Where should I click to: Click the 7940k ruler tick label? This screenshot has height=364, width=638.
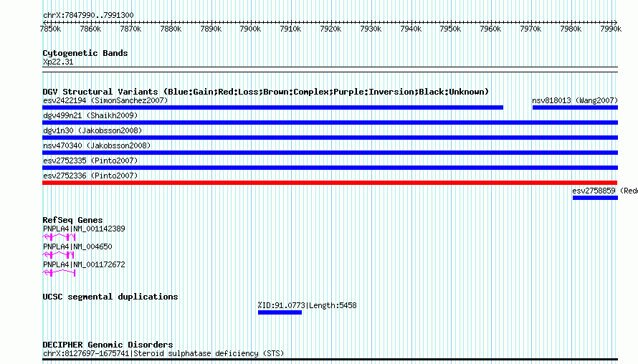pos(411,29)
